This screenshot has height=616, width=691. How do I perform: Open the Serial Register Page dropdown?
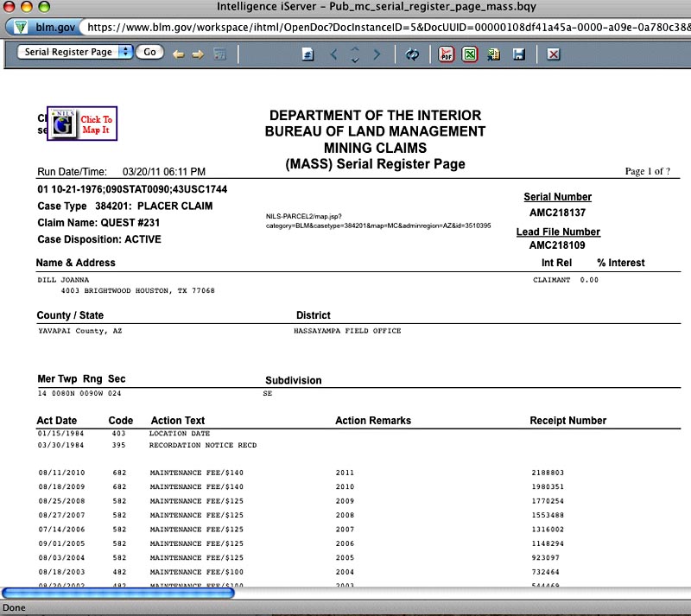(74, 52)
